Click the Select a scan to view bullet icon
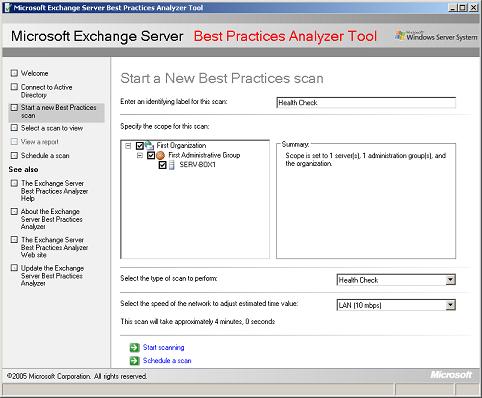482x398 pixels. tap(14, 128)
